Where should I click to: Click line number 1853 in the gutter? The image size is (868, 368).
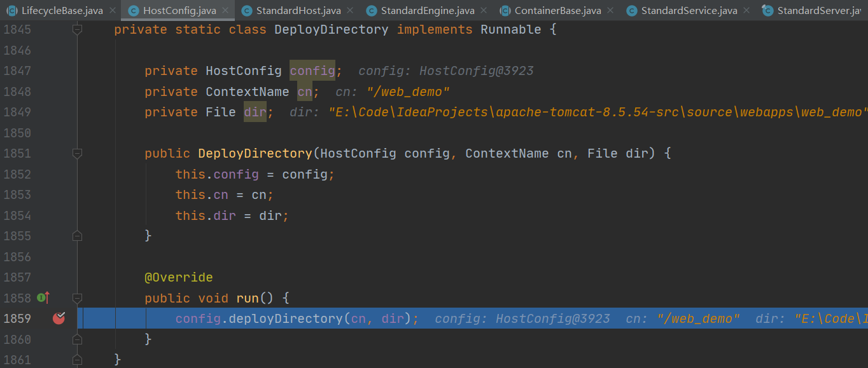[17, 194]
